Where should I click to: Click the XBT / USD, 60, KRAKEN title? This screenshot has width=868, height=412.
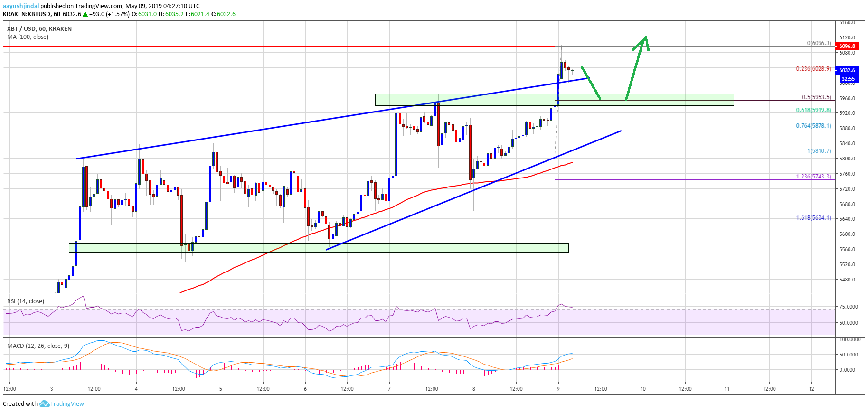tap(39, 29)
